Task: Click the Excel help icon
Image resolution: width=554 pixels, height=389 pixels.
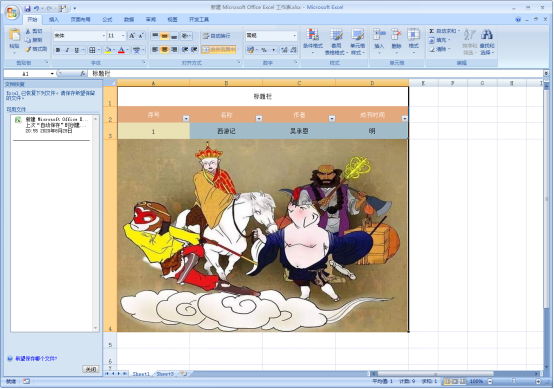Action: point(518,19)
